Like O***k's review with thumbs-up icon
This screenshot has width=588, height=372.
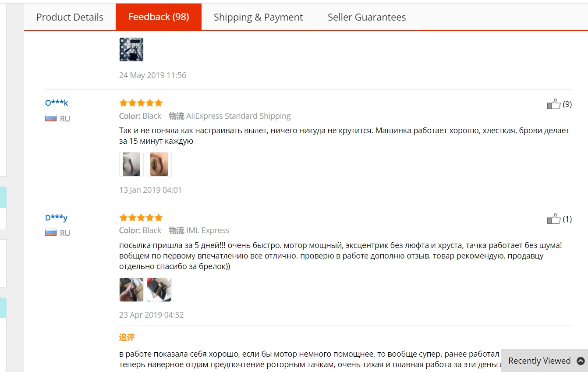coord(554,104)
